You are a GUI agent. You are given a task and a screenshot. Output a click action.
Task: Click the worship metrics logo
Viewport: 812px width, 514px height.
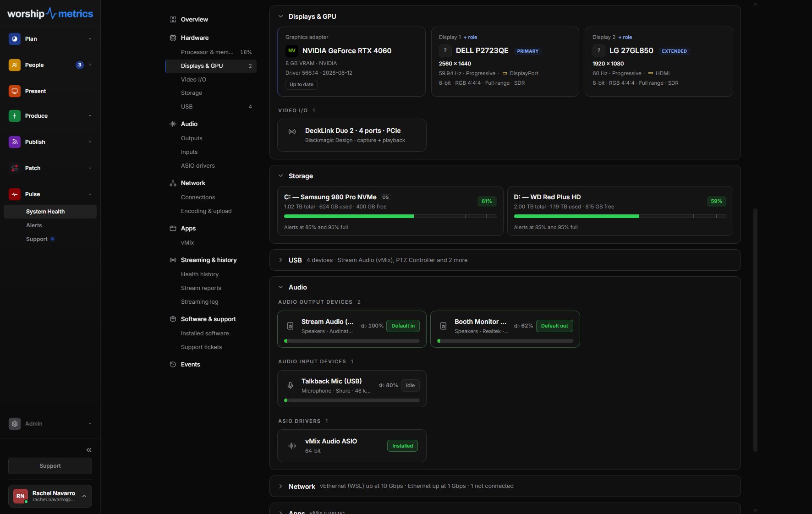(50, 14)
